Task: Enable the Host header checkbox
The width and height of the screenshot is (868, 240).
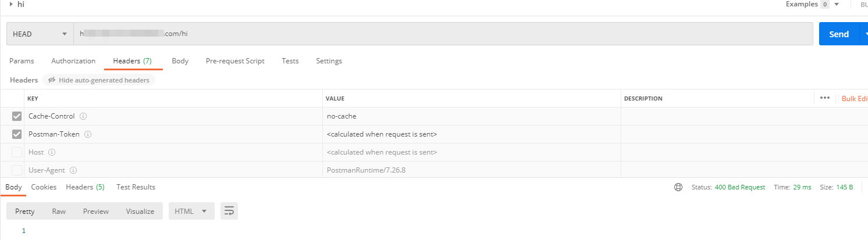Action: pos(17,152)
